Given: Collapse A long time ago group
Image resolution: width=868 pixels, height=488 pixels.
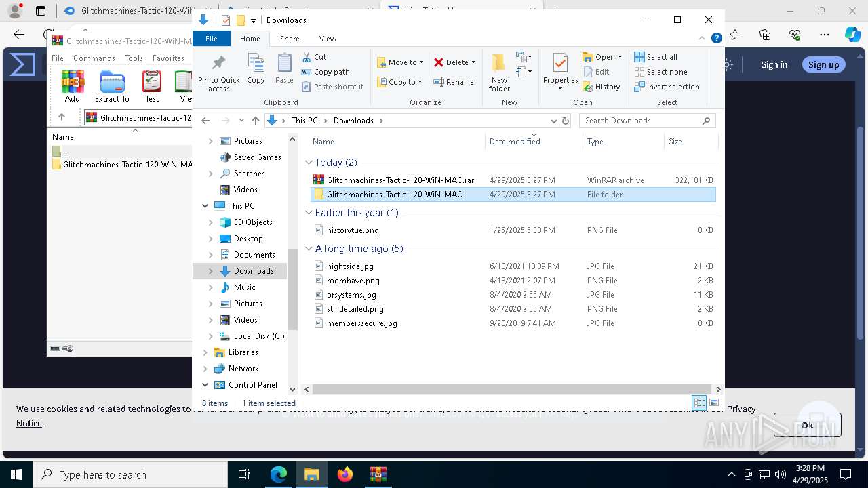Looking at the screenshot, I should [309, 249].
